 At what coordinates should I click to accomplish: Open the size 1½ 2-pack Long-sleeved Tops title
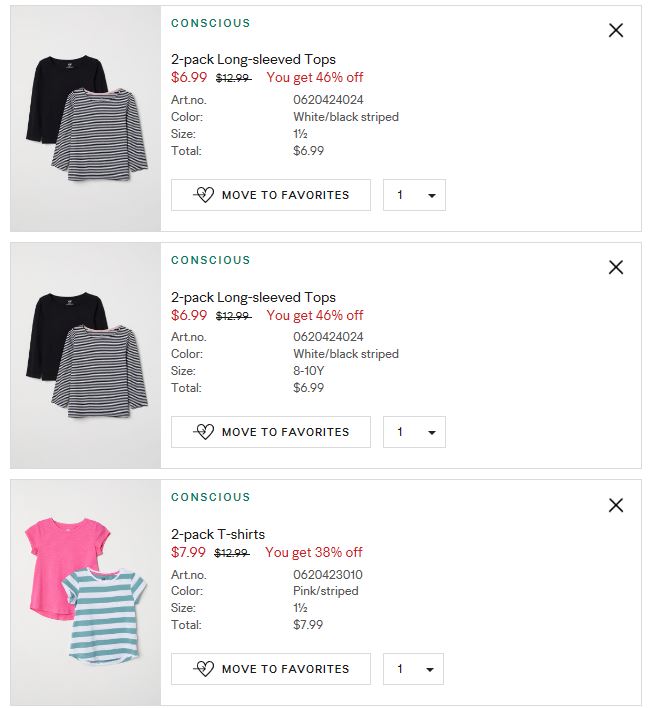(253, 59)
